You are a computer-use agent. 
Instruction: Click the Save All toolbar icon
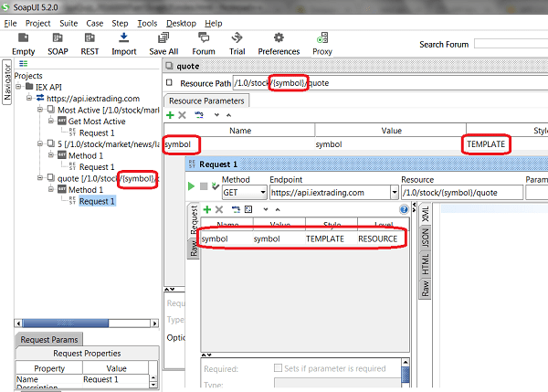pyautogui.click(x=163, y=44)
